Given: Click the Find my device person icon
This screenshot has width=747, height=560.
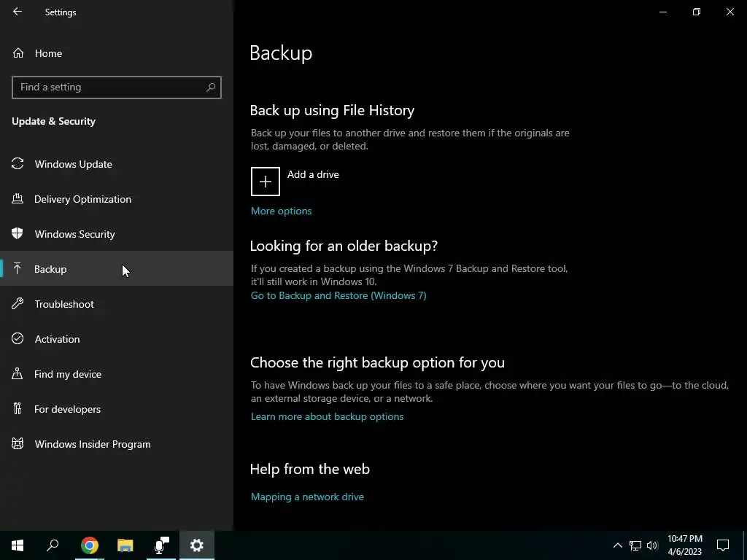Looking at the screenshot, I should coord(18,373).
